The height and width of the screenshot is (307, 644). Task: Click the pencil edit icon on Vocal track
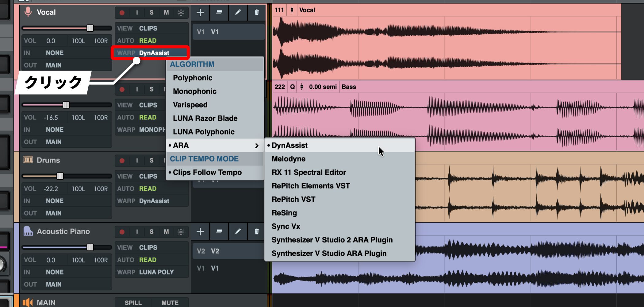(238, 13)
